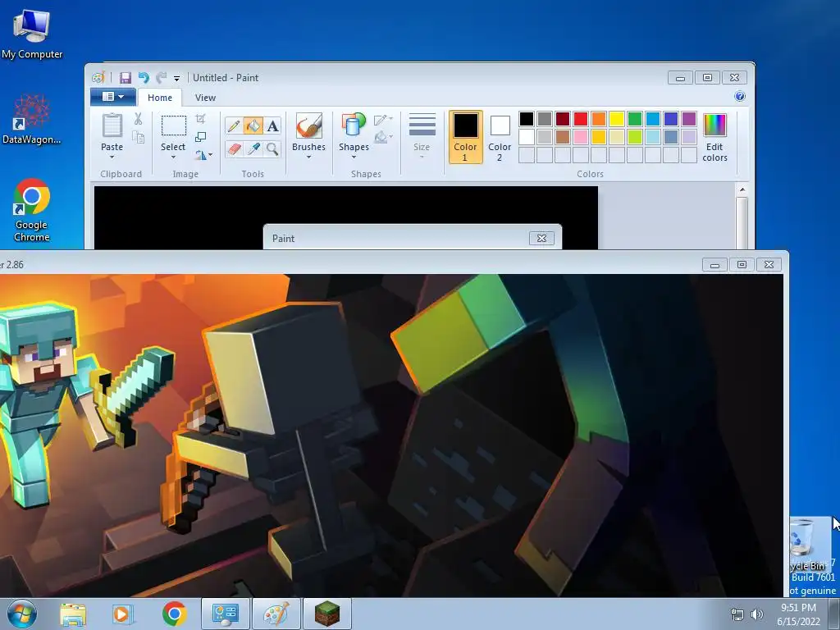The height and width of the screenshot is (630, 840).
Task: Close the small Paint dialog
Action: pyautogui.click(x=541, y=239)
